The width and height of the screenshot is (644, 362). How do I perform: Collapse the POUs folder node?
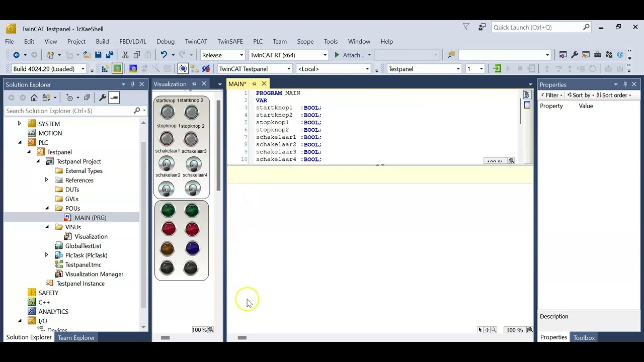click(47, 208)
